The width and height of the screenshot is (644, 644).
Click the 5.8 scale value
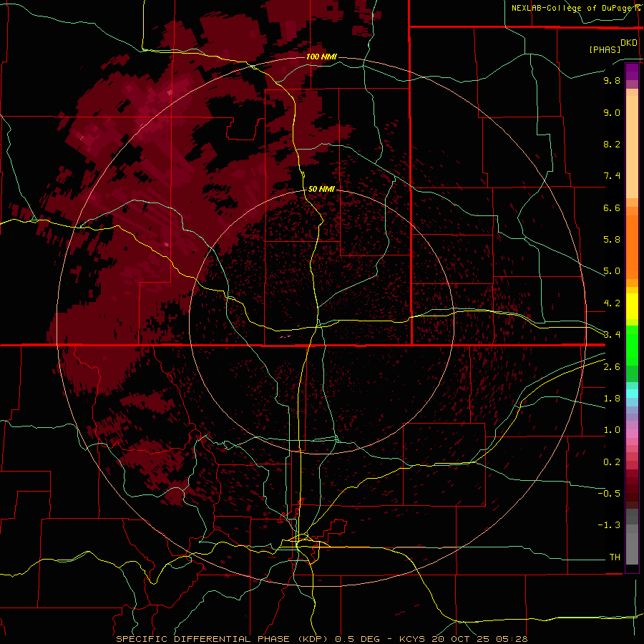(612, 240)
